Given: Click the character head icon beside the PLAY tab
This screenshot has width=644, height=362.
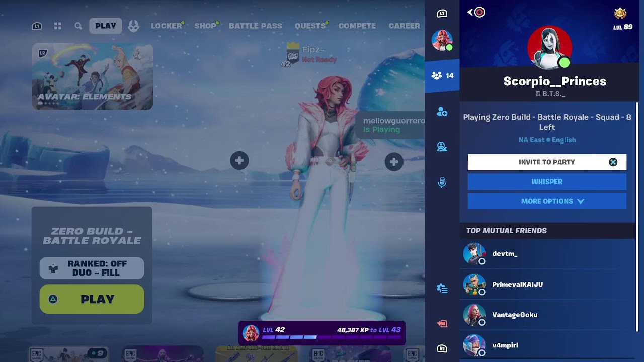Looking at the screenshot, I should point(133,26).
